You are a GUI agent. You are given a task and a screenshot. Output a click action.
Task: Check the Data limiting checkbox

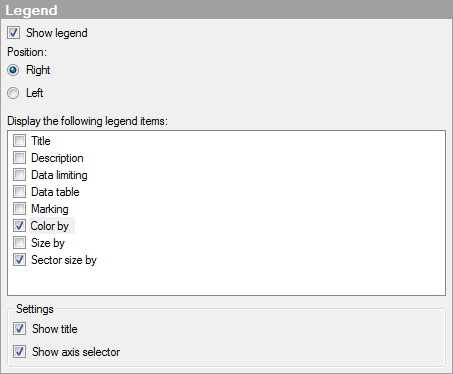19,174
